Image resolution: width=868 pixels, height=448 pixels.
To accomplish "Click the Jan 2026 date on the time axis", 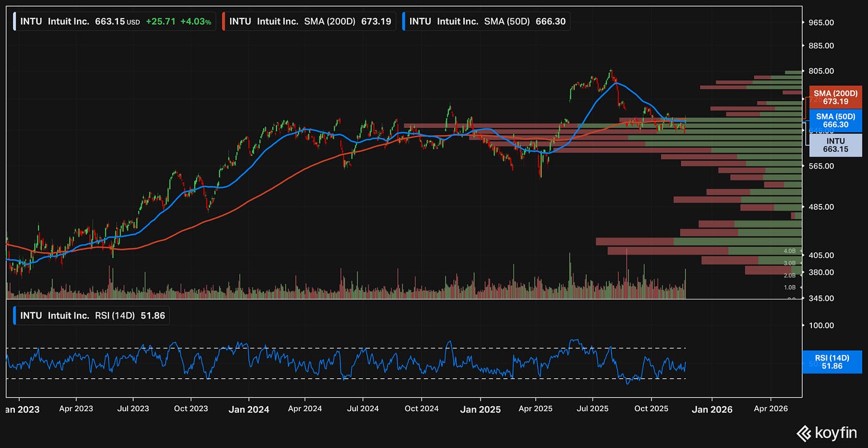I will pyautogui.click(x=712, y=409).
